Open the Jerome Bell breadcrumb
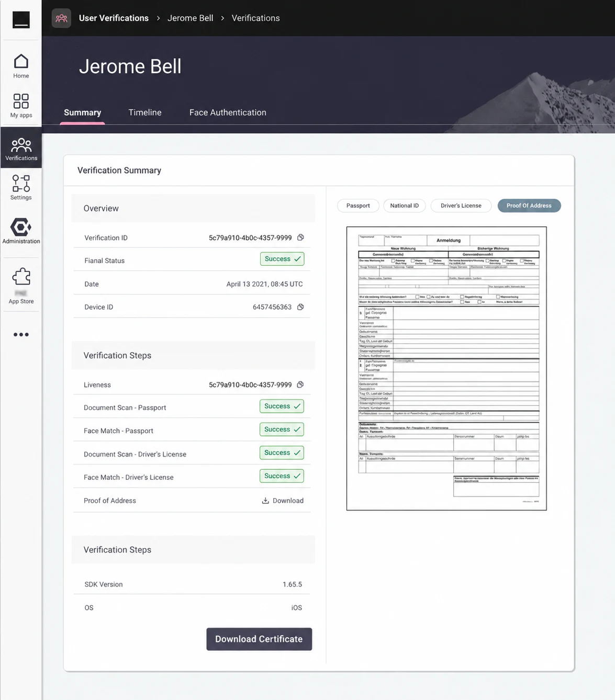615x700 pixels. click(191, 18)
